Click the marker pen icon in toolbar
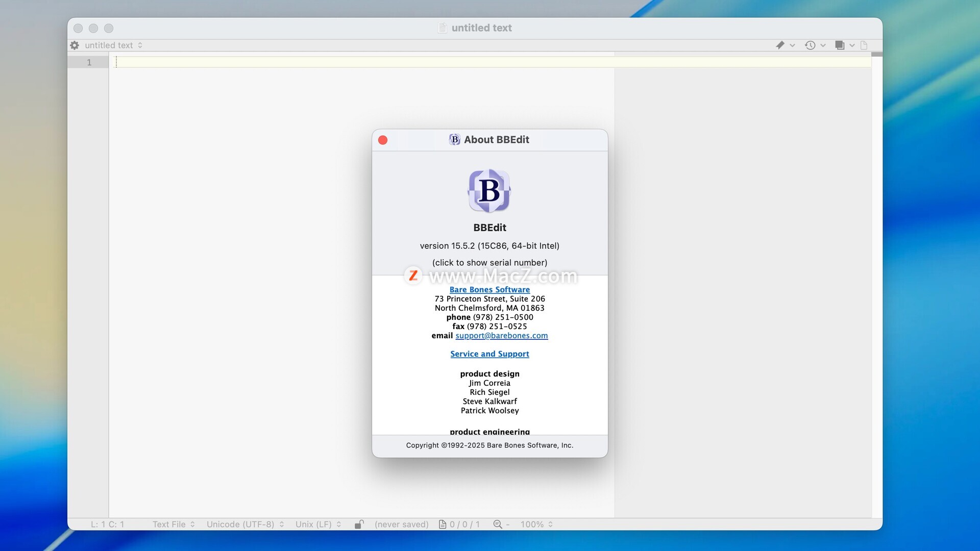Image resolution: width=980 pixels, height=551 pixels. point(780,45)
